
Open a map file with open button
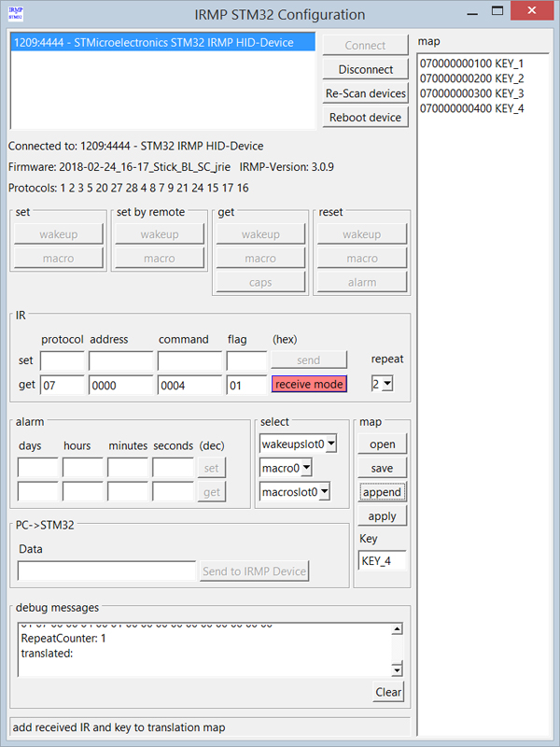point(383,444)
